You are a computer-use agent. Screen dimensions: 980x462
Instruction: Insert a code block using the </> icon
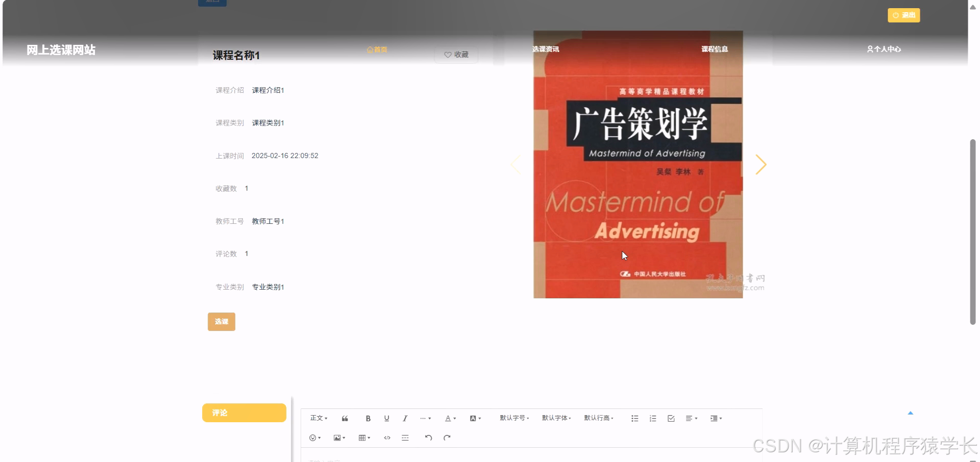387,438
